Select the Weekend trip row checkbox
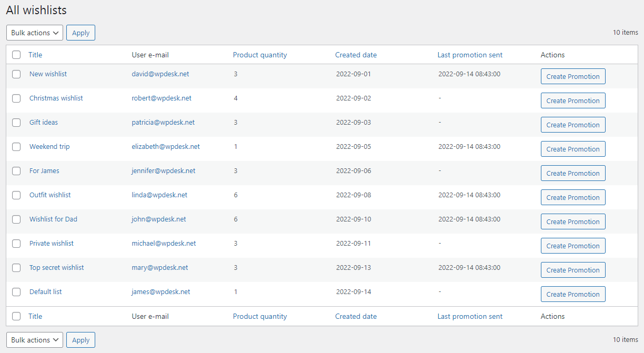This screenshot has height=353, width=644. tap(16, 147)
